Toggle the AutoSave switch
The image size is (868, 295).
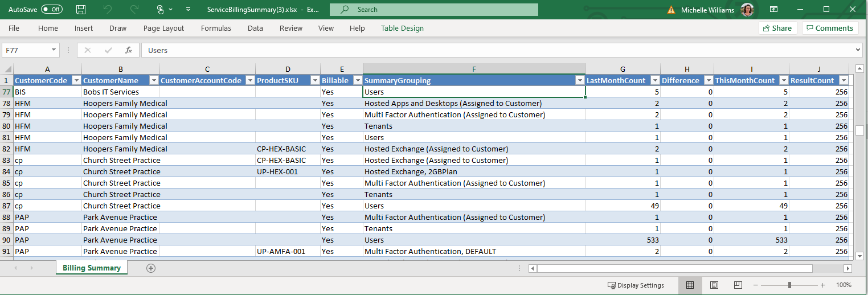[x=52, y=10]
